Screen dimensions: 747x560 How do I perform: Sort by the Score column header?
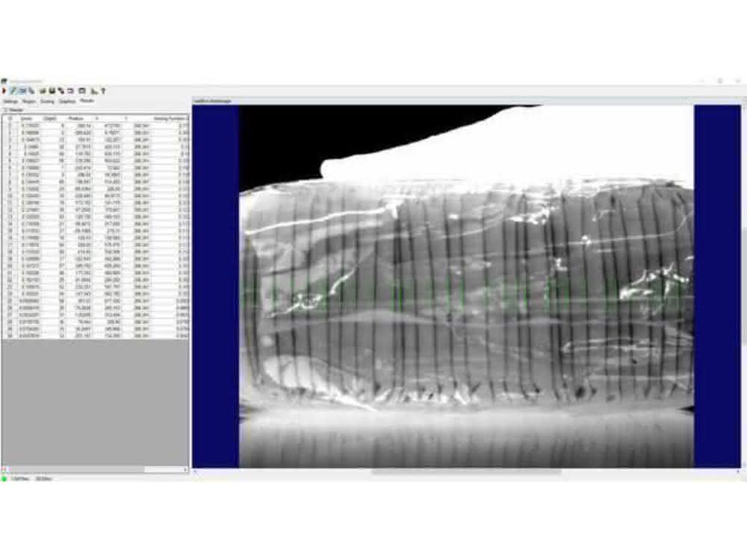coord(26,118)
